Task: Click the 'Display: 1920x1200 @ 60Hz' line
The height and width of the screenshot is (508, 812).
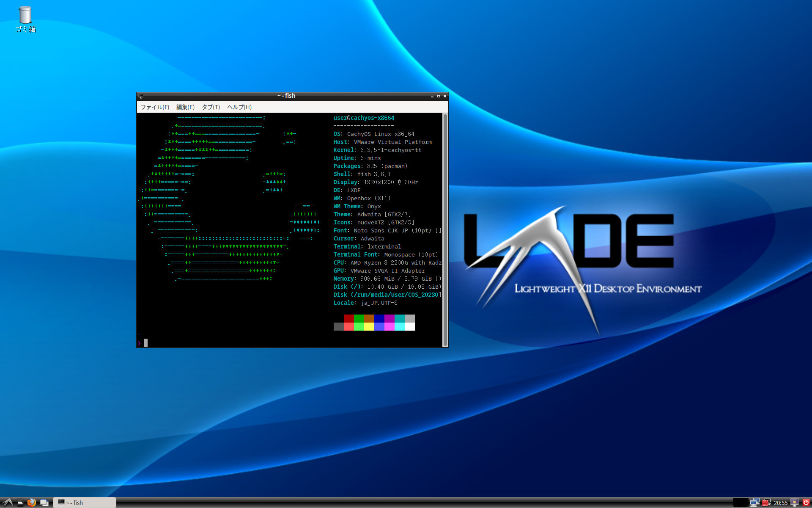Action: [376, 182]
